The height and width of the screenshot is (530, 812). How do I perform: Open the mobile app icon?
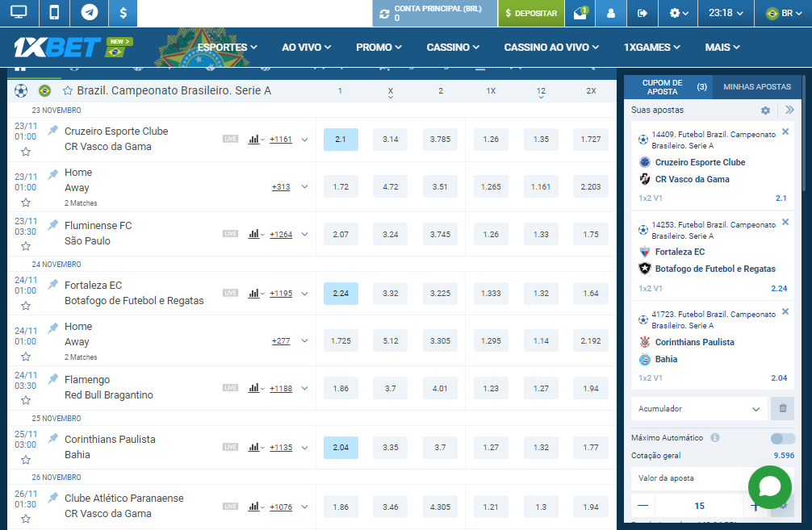click(54, 13)
